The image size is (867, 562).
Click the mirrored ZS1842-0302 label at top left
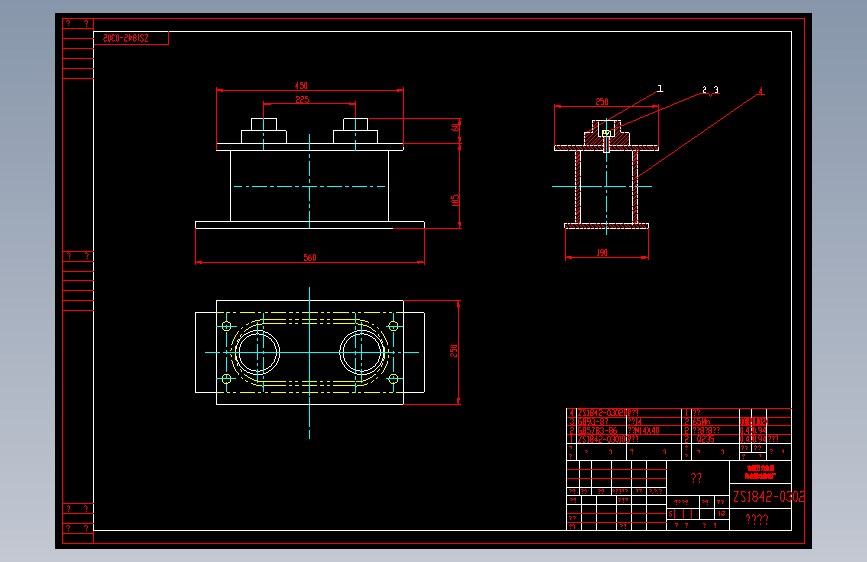pyautogui.click(x=126, y=38)
